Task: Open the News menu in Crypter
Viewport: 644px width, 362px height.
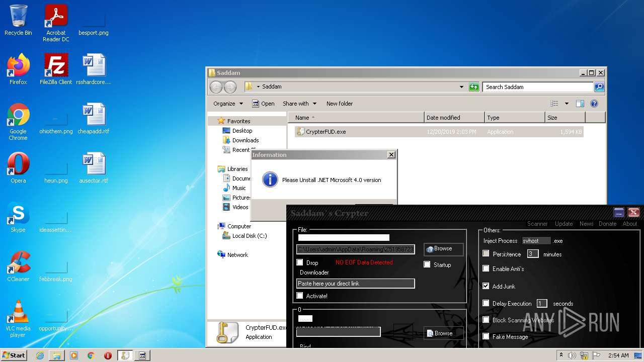Action: (586, 224)
